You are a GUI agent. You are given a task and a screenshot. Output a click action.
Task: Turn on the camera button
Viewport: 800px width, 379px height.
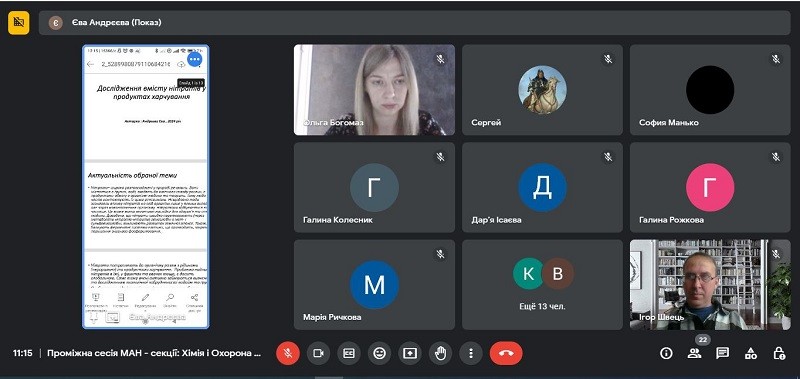(318, 353)
